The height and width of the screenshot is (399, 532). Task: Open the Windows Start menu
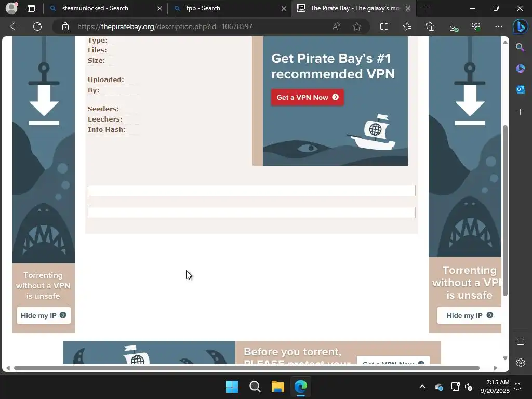pyautogui.click(x=232, y=387)
